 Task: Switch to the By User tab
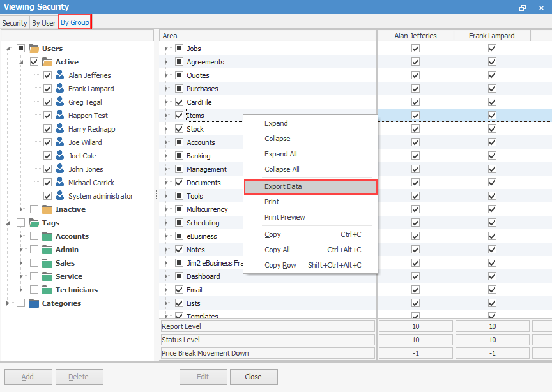(43, 23)
